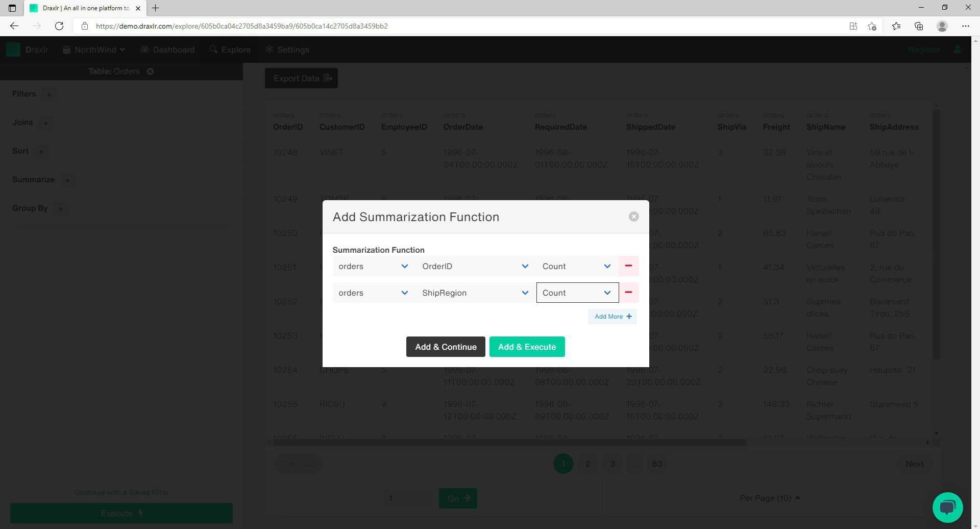Image resolution: width=980 pixels, height=529 pixels.
Task: Open the Settings menu
Action: 287,50
